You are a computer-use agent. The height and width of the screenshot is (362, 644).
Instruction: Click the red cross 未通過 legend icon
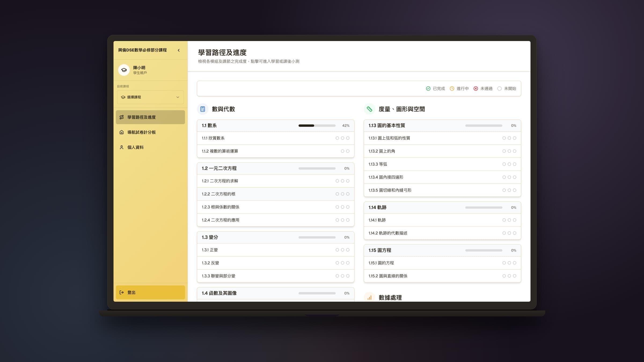pos(475,88)
